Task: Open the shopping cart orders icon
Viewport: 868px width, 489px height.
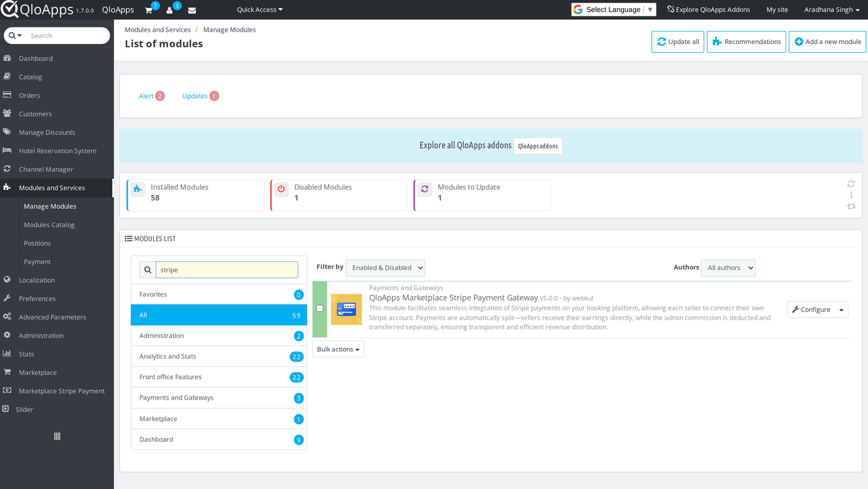Action: coord(149,10)
